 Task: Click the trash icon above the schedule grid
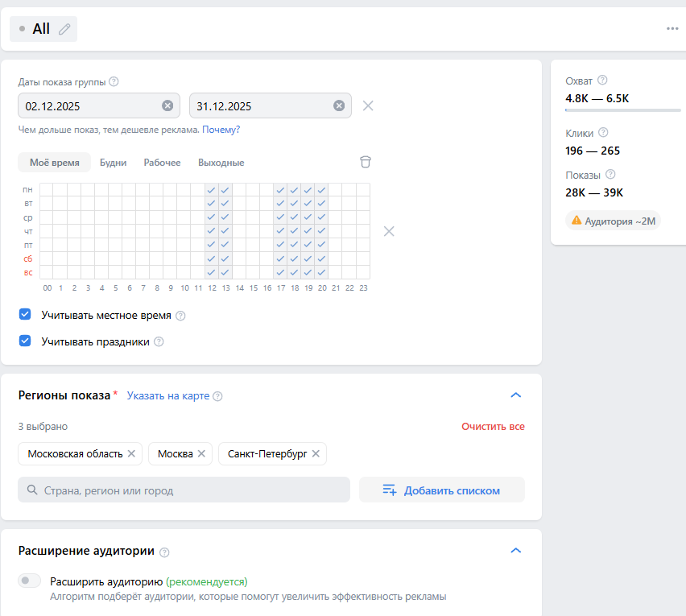pyautogui.click(x=366, y=162)
